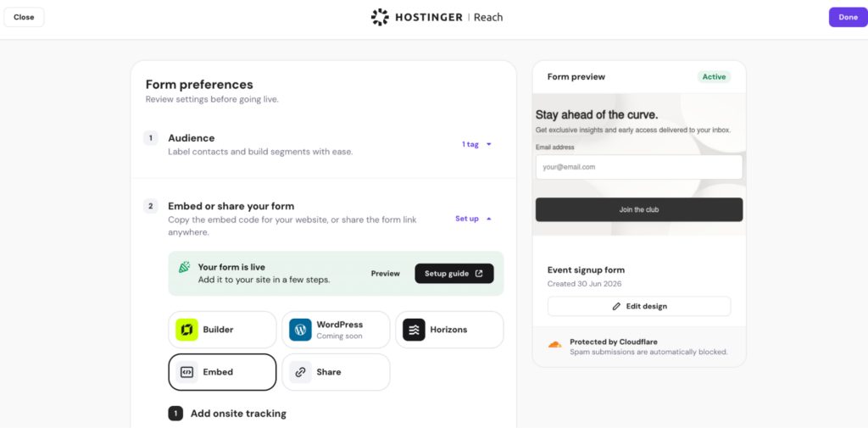Click the Form preview panel title
Screen dimensions: 868x428
pyautogui.click(x=576, y=77)
